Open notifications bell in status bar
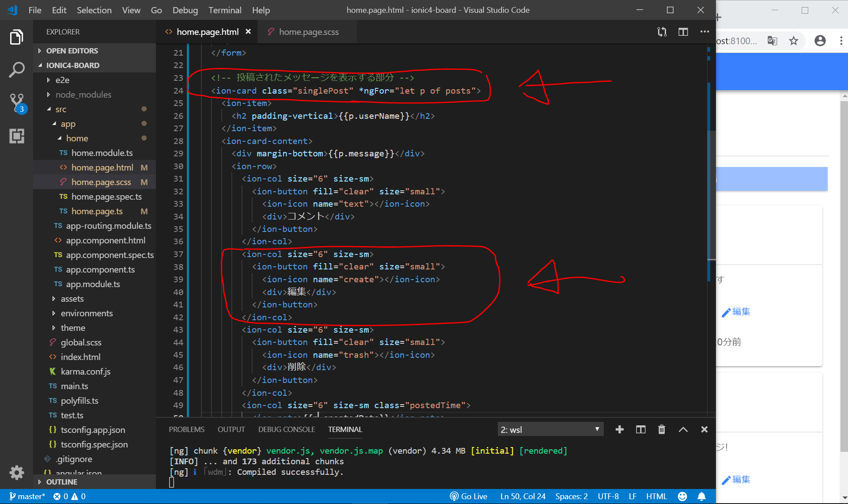 click(x=701, y=496)
